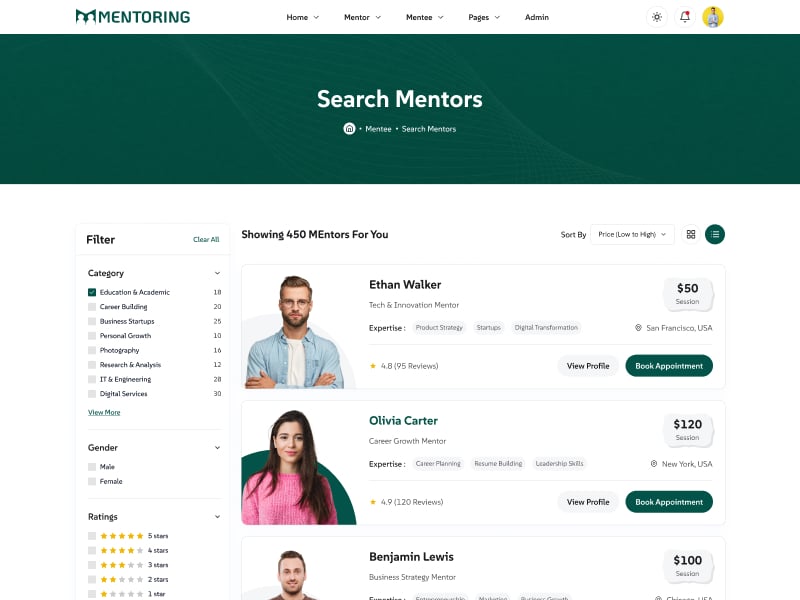Book appointment with Ethan Walker
This screenshot has width=800, height=600.
click(669, 366)
